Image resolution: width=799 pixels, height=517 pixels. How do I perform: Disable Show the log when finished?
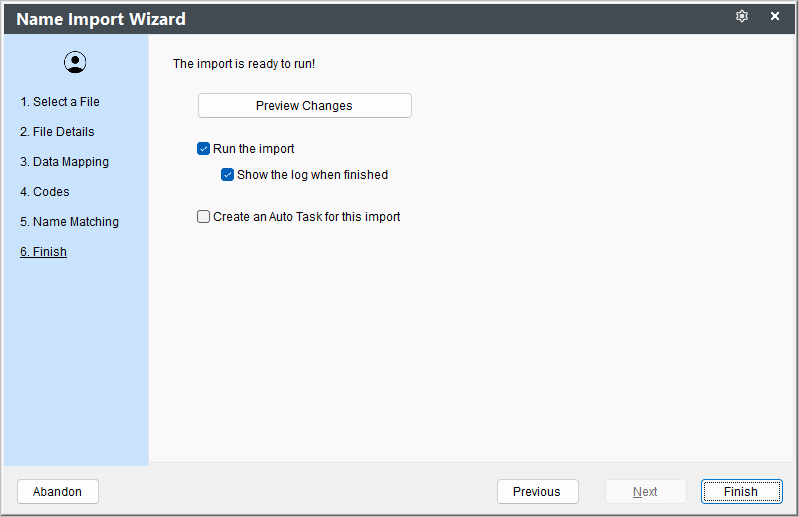(227, 175)
